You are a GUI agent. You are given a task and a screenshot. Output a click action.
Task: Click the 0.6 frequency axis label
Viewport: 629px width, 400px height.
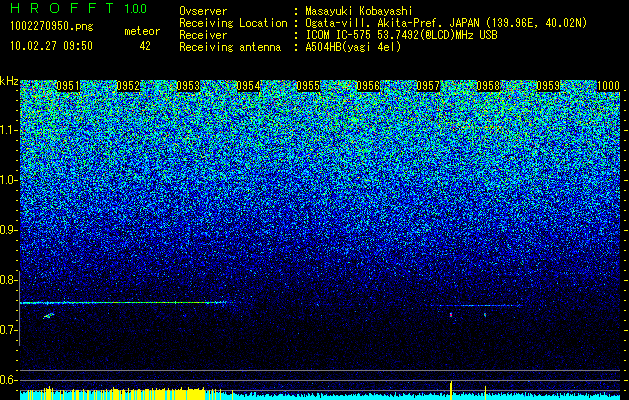coord(8,380)
